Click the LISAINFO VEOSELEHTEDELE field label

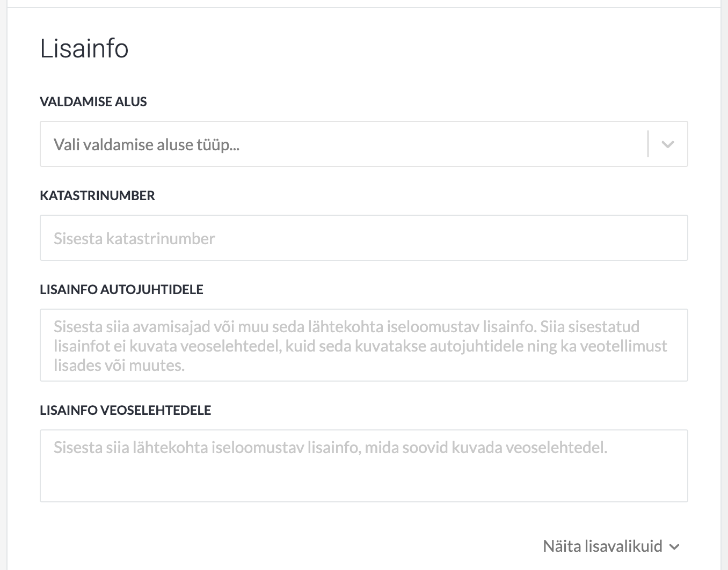point(126,410)
